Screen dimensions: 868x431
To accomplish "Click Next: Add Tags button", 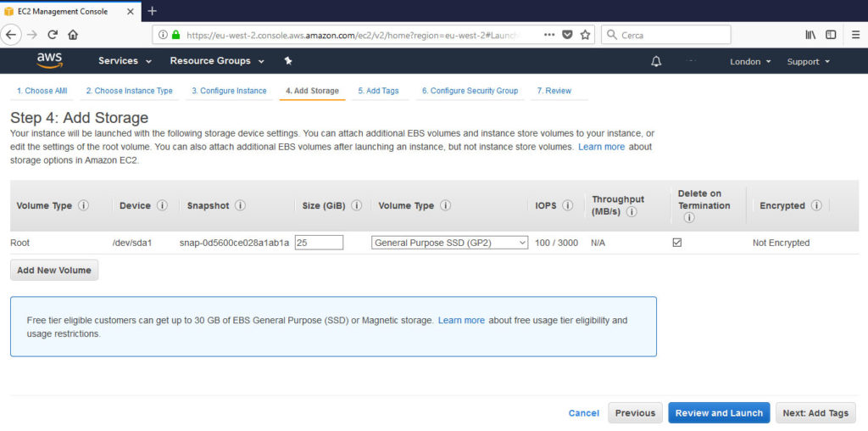I will (x=815, y=412).
